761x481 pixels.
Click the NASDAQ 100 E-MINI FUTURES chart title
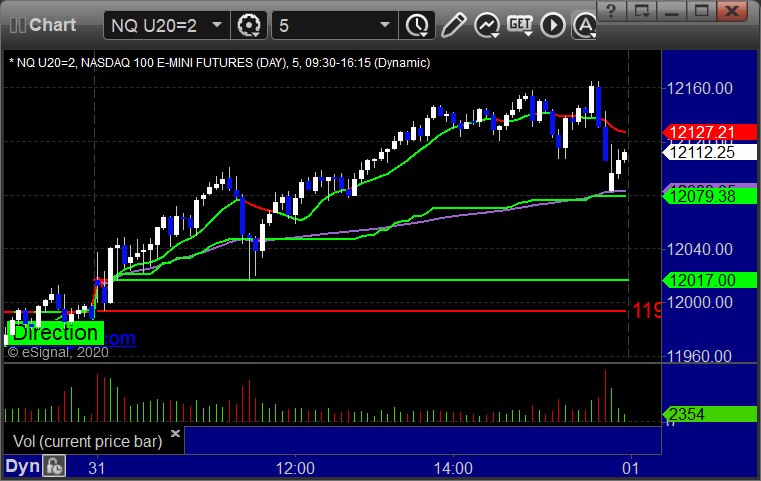click(x=219, y=63)
